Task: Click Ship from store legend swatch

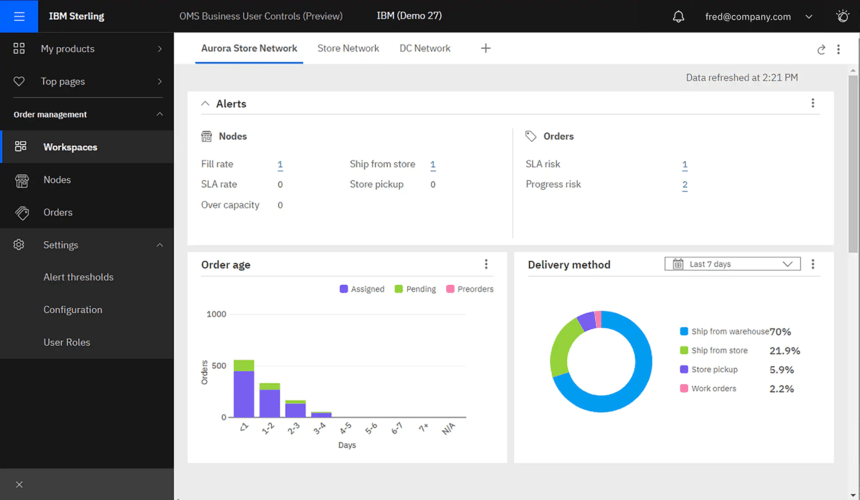Action: point(684,350)
